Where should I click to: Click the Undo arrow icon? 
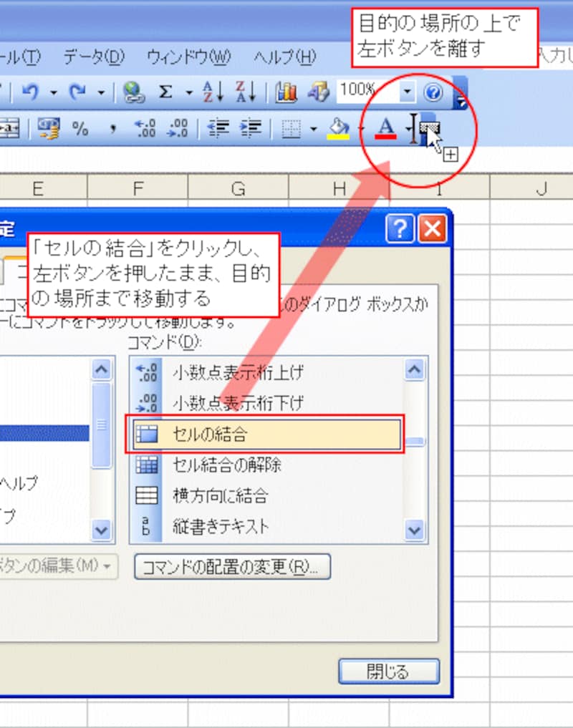[x=30, y=92]
